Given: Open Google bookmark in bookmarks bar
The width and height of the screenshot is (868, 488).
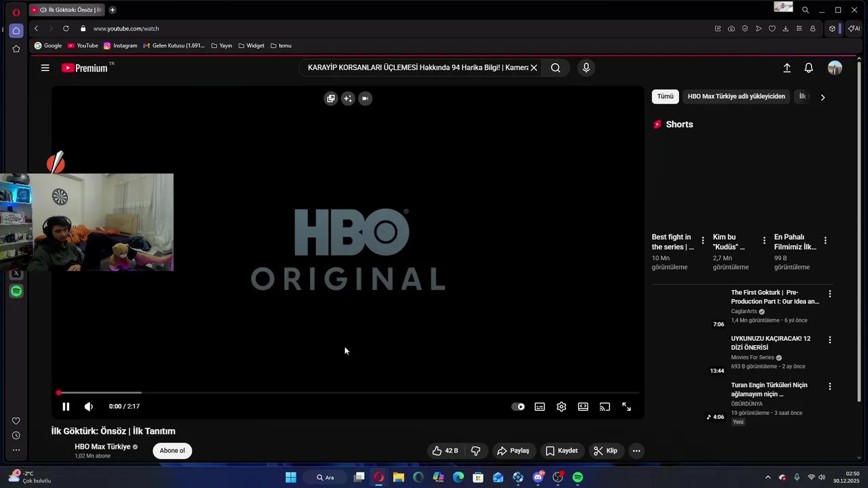Looking at the screenshot, I should point(48,45).
